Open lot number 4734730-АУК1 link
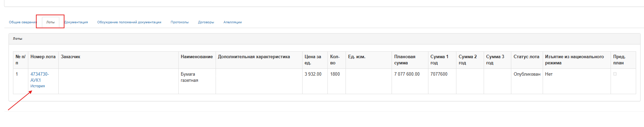This screenshot has width=644, height=127. click(40, 77)
